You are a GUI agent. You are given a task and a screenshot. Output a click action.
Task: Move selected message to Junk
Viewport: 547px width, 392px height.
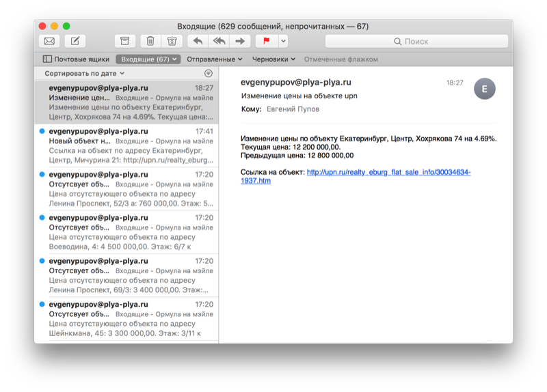pos(172,42)
